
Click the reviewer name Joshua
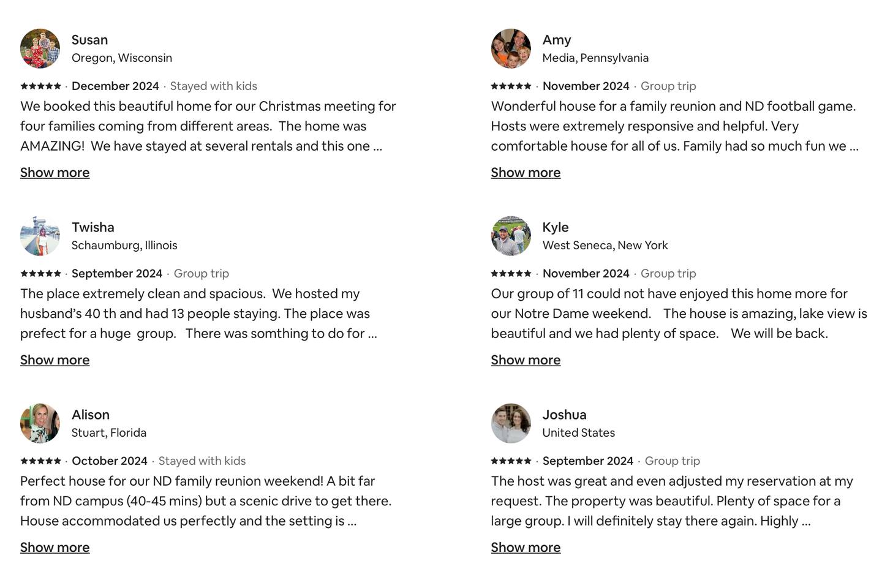pos(564,415)
